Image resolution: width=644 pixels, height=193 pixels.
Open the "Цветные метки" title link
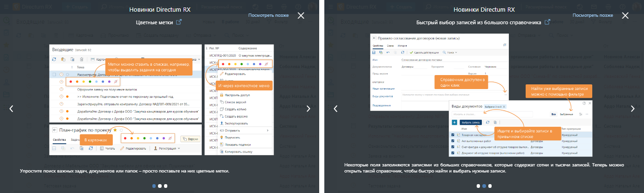[154, 22]
